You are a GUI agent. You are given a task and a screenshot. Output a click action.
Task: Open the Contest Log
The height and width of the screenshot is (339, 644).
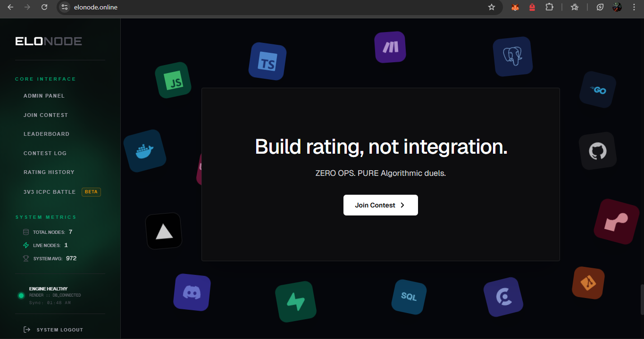pyautogui.click(x=45, y=153)
